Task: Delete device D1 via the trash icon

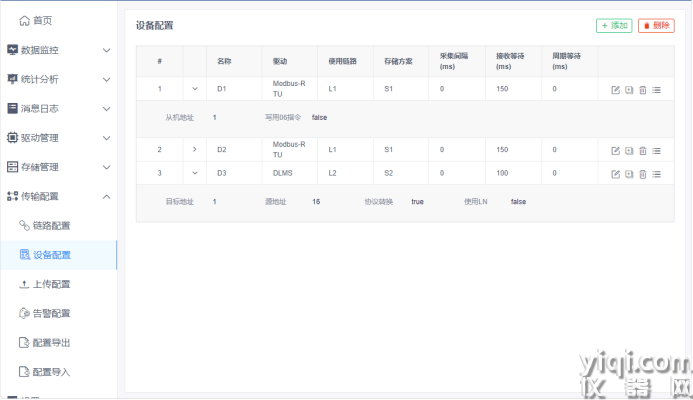Action: 643,90
